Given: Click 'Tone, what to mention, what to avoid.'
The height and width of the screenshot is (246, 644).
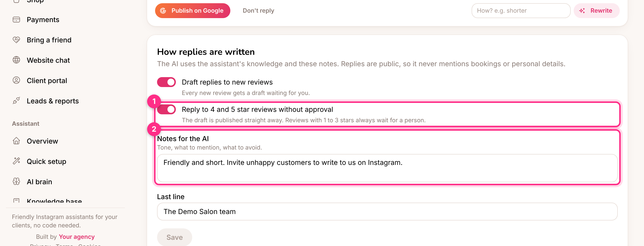Looking at the screenshot, I should pos(210,147).
